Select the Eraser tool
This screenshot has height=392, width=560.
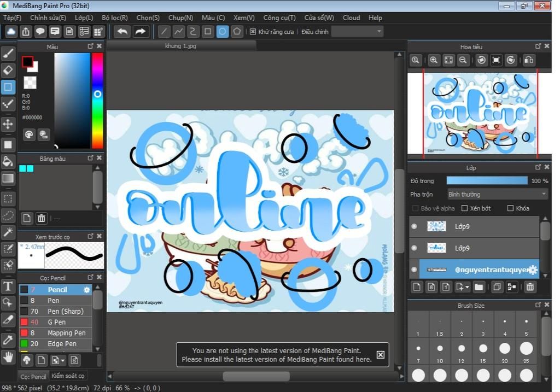[x=8, y=70]
